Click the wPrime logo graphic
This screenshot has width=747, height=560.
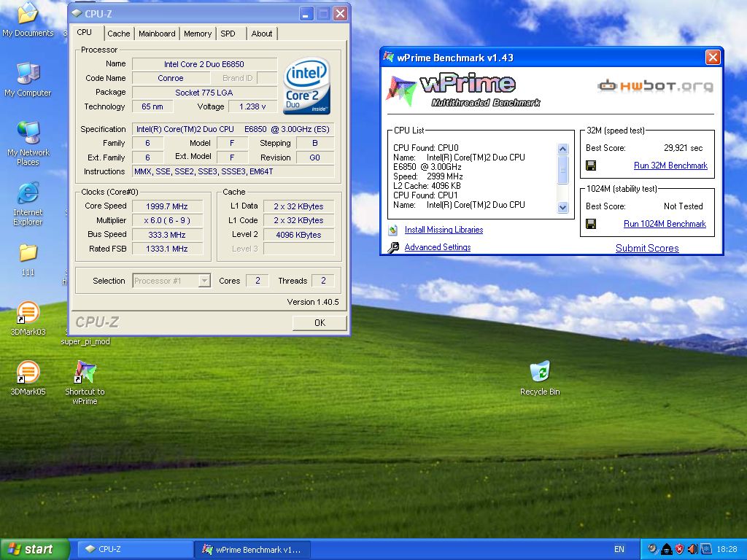tap(463, 90)
